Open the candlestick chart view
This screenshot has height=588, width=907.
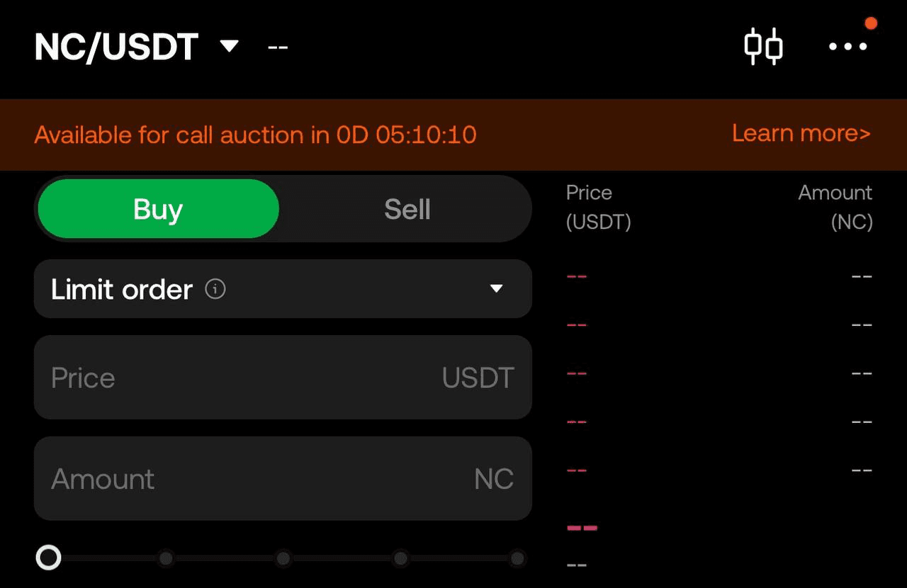763,47
